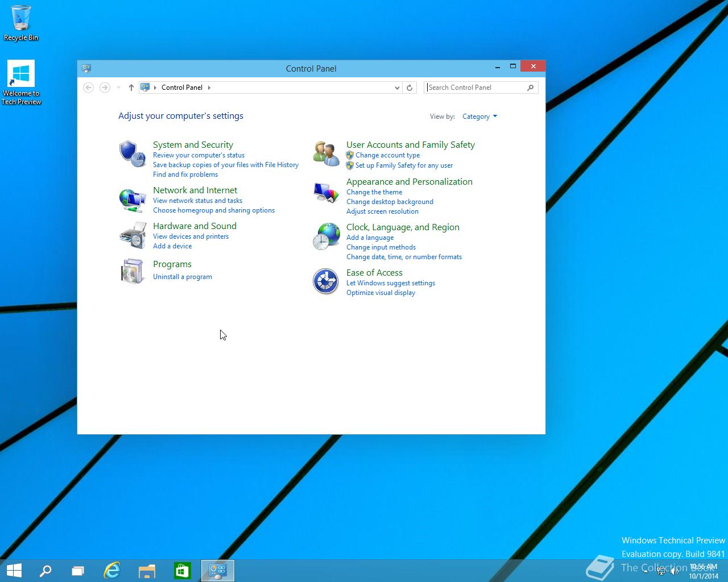728x582 pixels.
Task: Click Add a device
Action: click(x=172, y=246)
